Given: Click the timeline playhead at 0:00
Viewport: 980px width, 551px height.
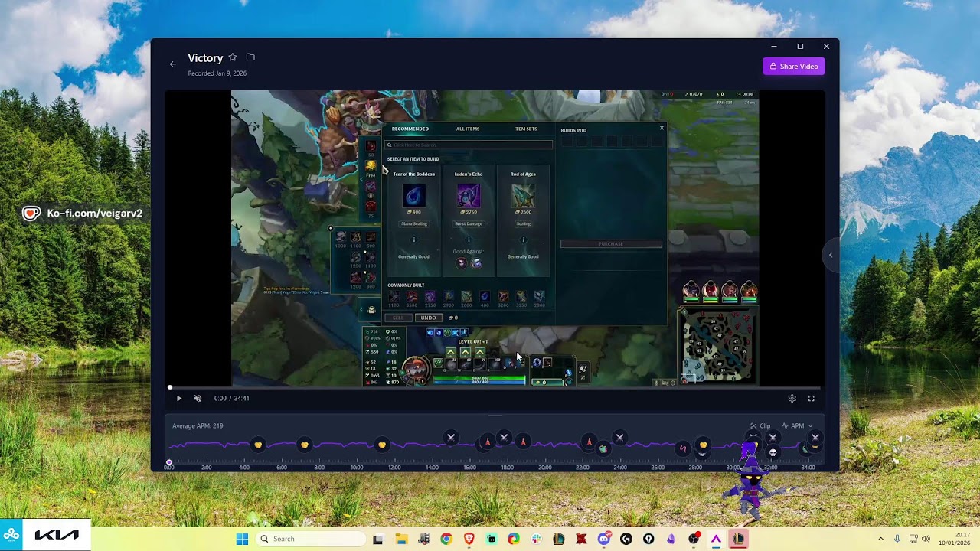Looking at the screenshot, I should (x=169, y=462).
